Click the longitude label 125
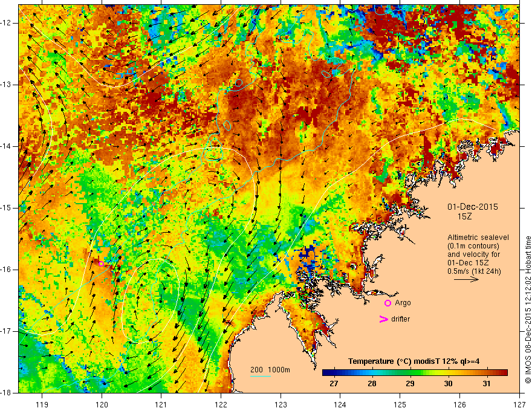Image resolution: width=532 pixels, height=411 pixels. coord(400,404)
